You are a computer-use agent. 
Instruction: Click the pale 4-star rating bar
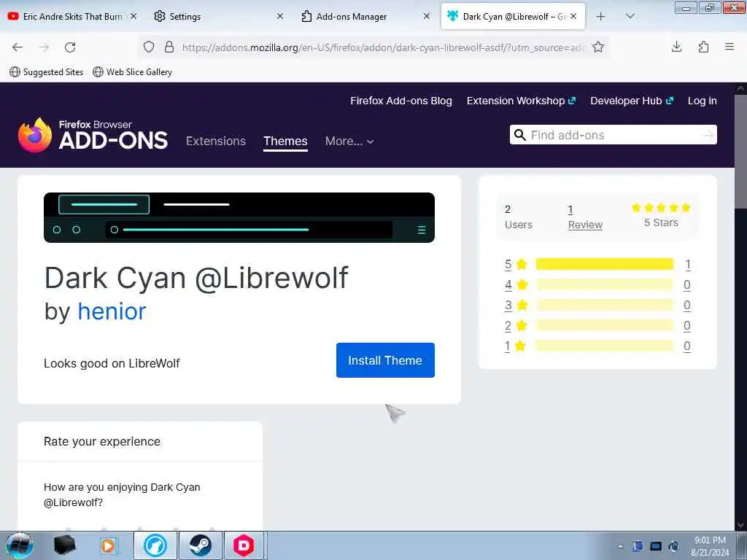click(x=605, y=285)
